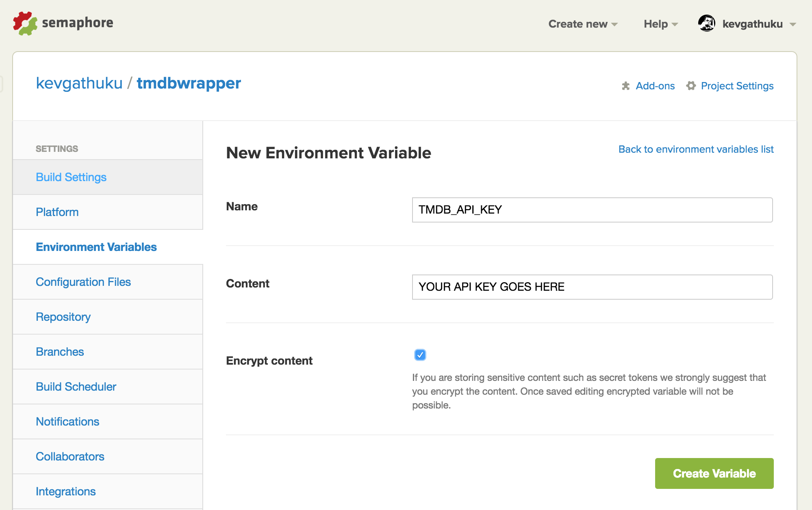Screen dimensions: 812x510
Task: Click the Semaphore gear logo icon
Action: click(25, 23)
